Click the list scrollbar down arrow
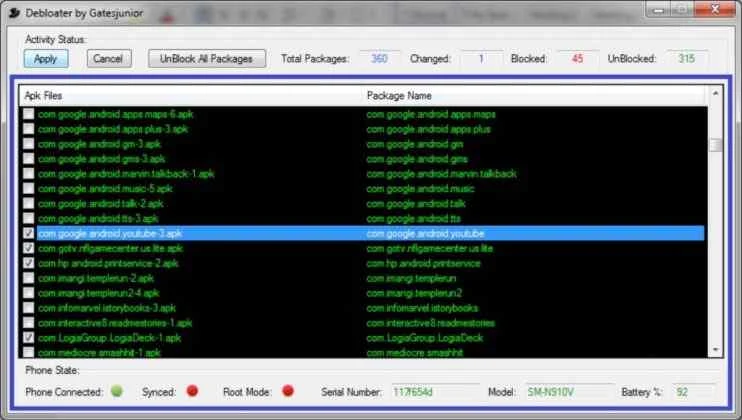Viewport: 742px width, 420px height. 716,350
